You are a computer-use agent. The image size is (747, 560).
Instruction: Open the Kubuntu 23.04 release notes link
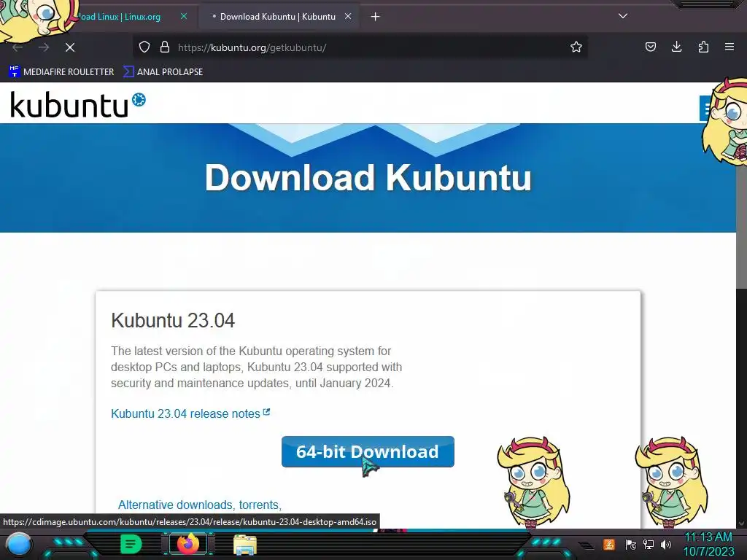[x=190, y=413]
